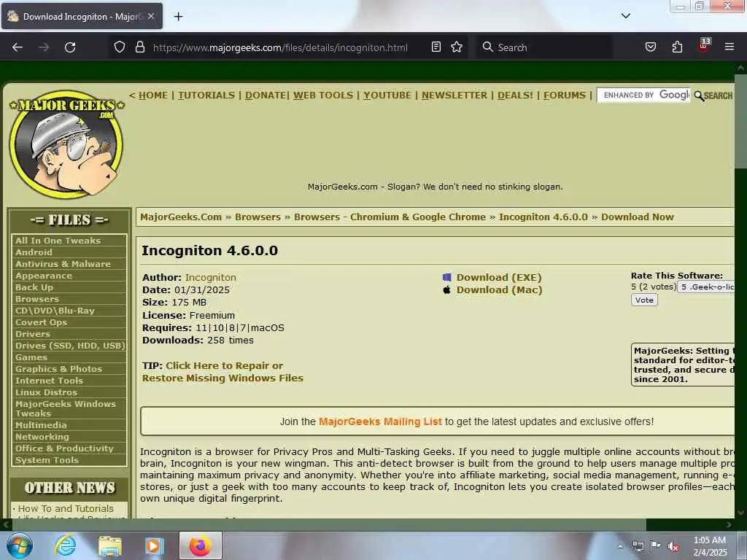Viewport: 747px width, 560px height.
Task: Focus the Google enhanced site search field
Action: 643,96
